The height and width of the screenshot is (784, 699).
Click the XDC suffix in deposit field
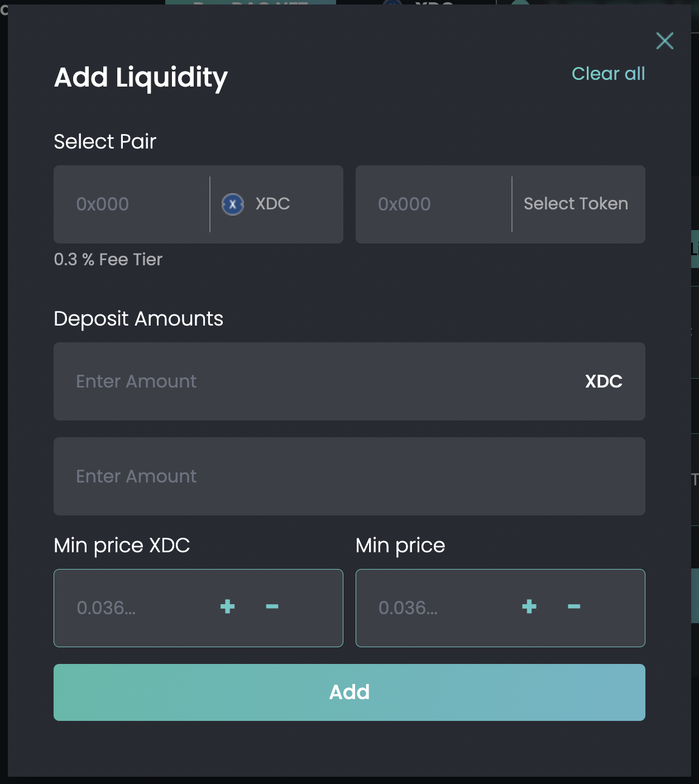pyautogui.click(x=604, y=381)
